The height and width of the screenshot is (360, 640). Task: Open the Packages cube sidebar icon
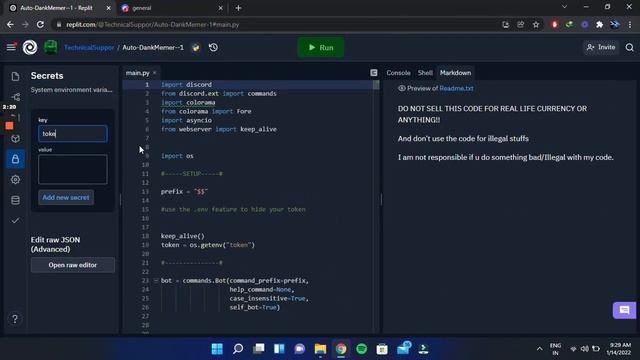[x=16, y=138]
